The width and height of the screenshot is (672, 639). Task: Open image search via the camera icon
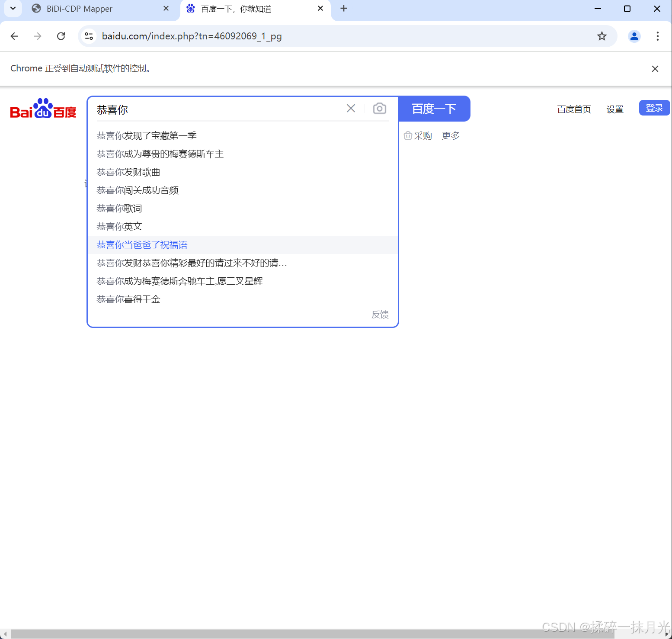tap(379, 108)
